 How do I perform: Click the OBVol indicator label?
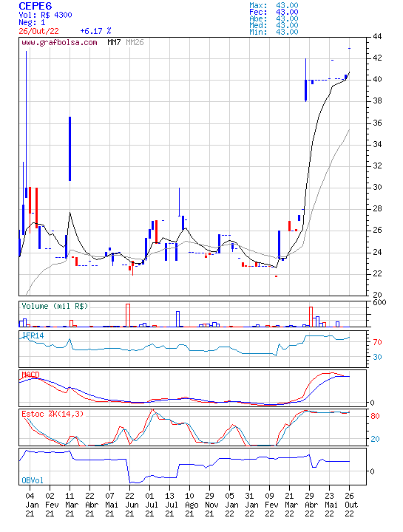point(33,480)
